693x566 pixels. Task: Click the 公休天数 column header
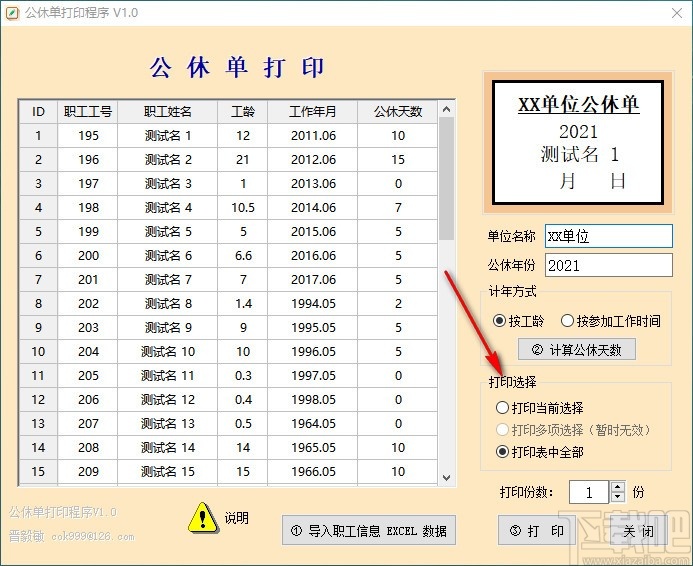398,111
